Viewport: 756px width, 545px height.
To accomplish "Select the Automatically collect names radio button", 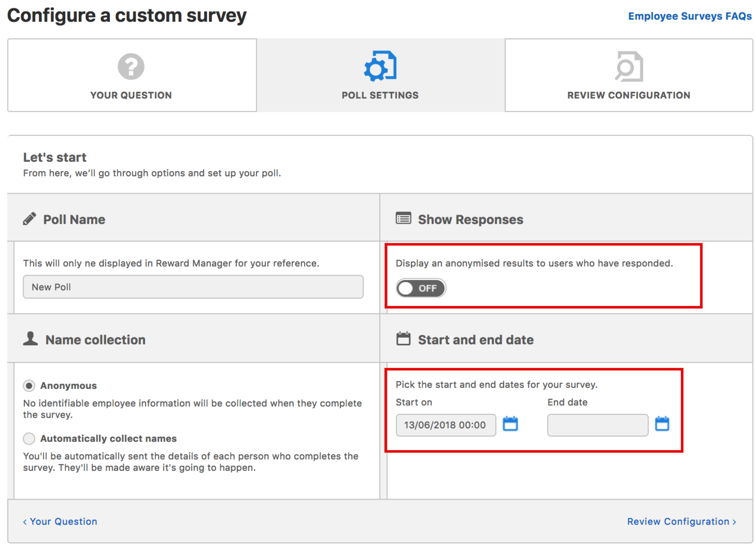I will pyautogui.click(x=29, y=438).
